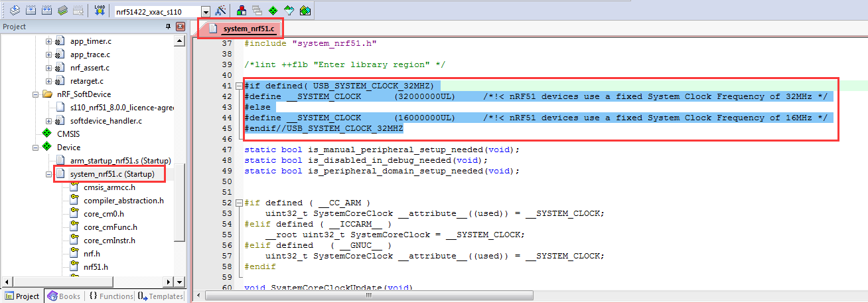Switch to the Books bottom tab
Viewport: 868px width, 303px height.
click(x=64, y=296)
